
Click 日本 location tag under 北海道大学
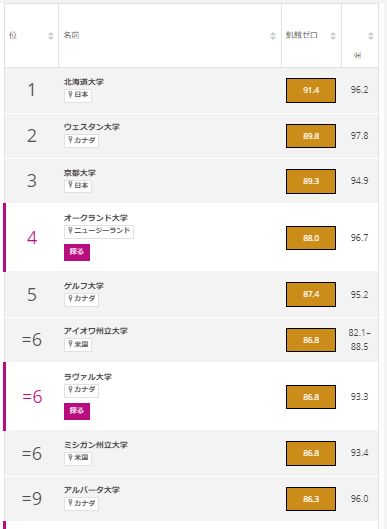pos(78,95)
